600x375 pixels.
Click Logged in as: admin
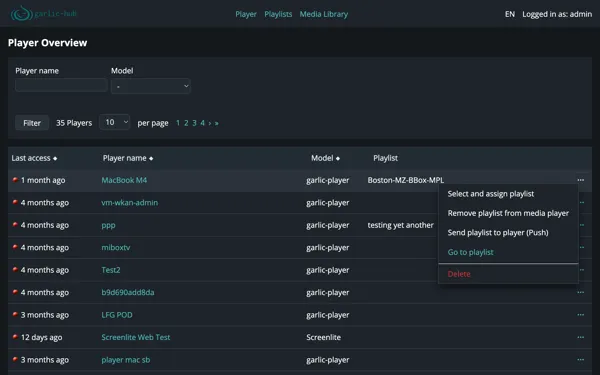[557, 14]
